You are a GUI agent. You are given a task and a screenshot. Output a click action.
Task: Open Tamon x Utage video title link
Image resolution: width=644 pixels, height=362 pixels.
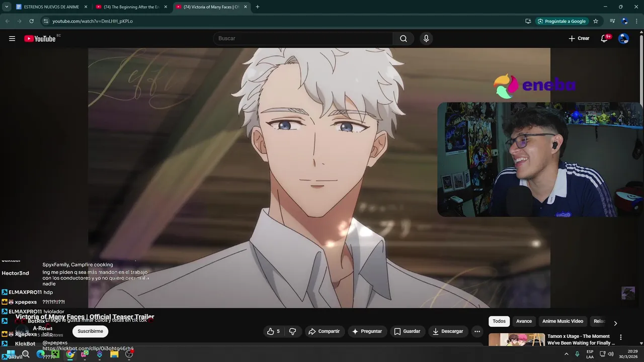point(581,339)
